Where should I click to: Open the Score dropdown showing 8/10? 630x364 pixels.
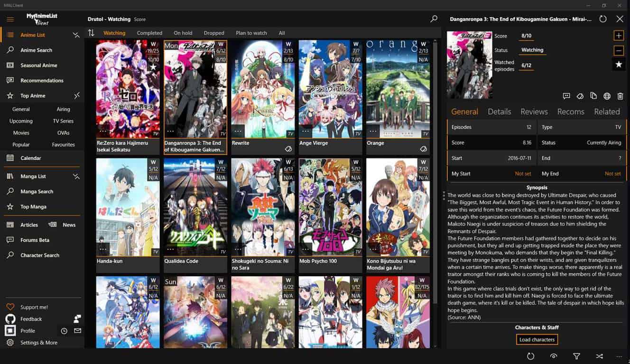point(526,36)
